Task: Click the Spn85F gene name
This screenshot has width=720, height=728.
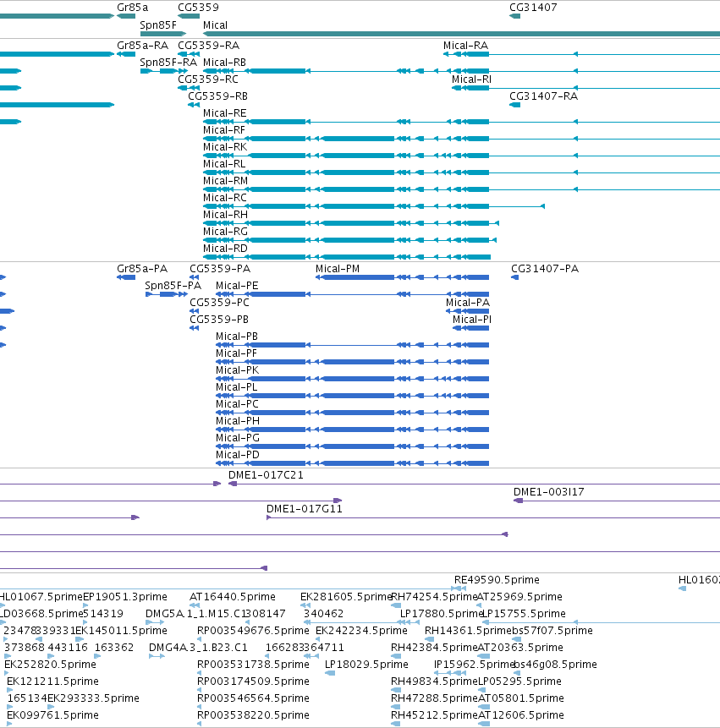Action: tap(158, 25)
